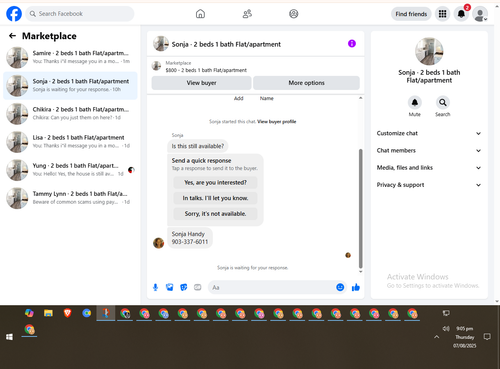The height and width of the screenshot is (369, 500).
Task: Open the emoji picker in message box
Action: coord(340,287)
